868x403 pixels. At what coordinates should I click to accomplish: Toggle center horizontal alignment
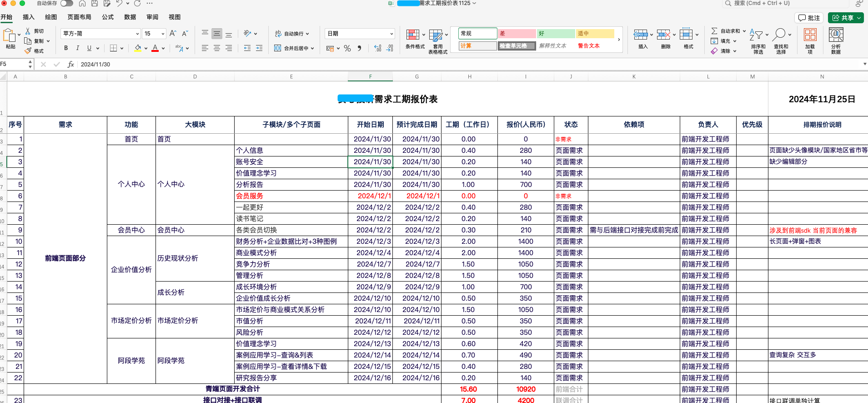(x=217, y=48)
